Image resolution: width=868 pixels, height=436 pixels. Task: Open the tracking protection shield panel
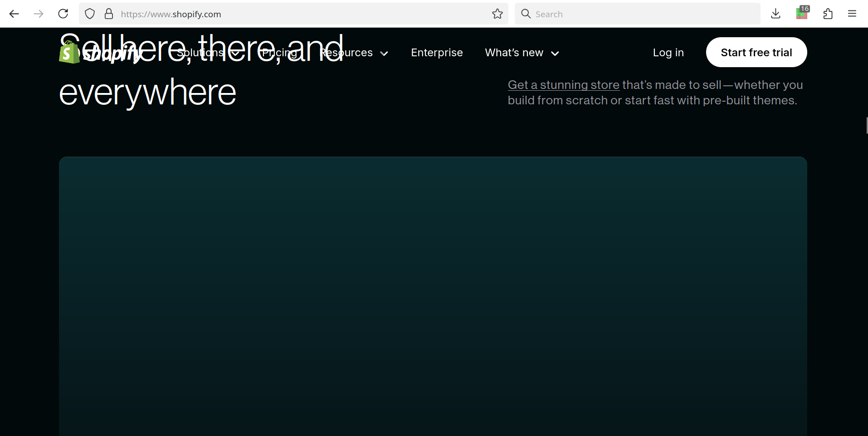coord(90,14)
